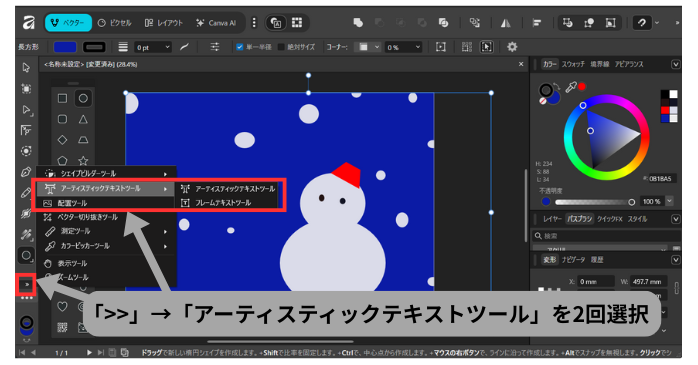This screenshot has width=698, height=365.
Task: Click the layers search field
Action: tap(606, 236)
